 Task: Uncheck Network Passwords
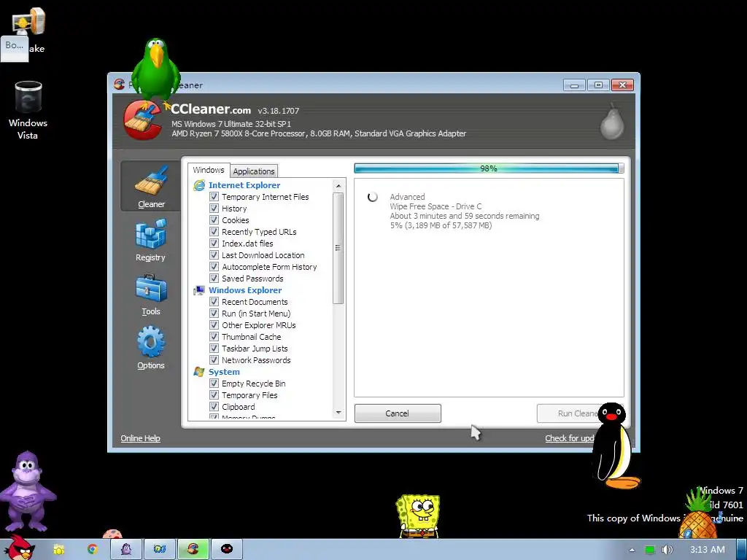pos(214,360)
